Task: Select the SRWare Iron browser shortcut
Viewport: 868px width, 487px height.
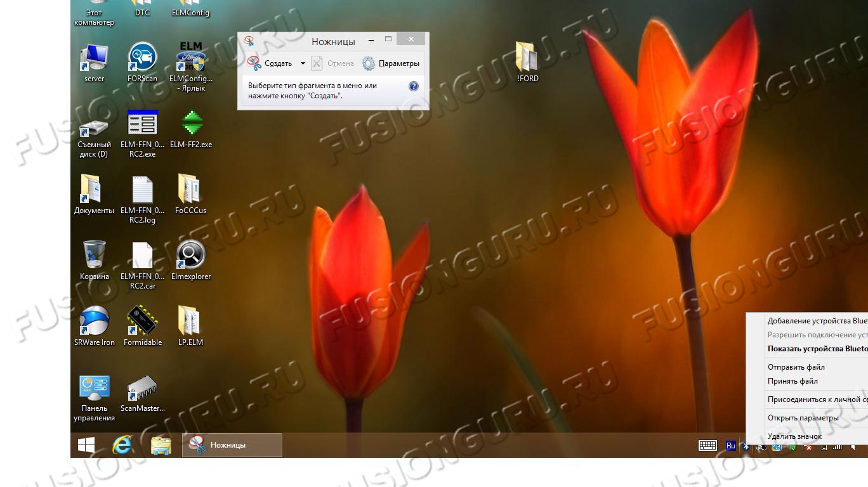Action: point(94,326)
